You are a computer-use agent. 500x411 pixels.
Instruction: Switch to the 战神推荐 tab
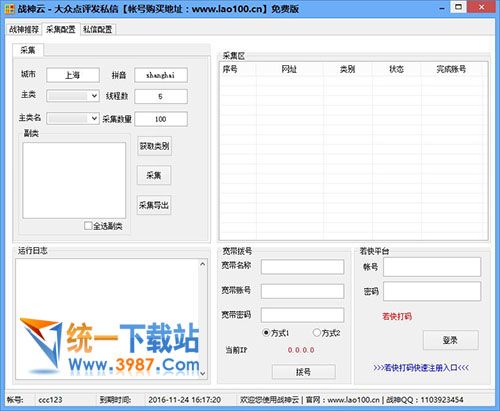[x=24, y=29]
